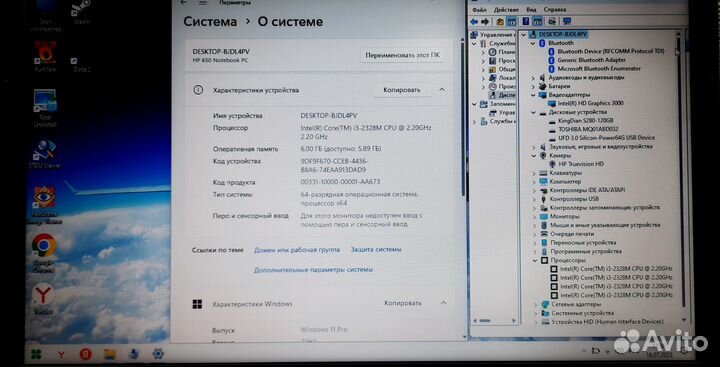Click Система in the breadcrumb

pos(210,22)
